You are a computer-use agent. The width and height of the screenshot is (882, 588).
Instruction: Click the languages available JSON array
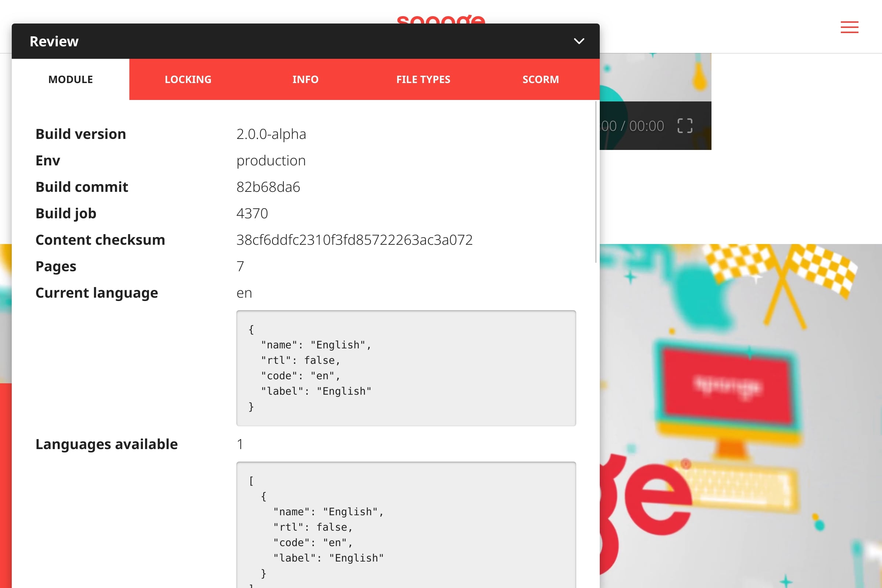pos(406,525)
